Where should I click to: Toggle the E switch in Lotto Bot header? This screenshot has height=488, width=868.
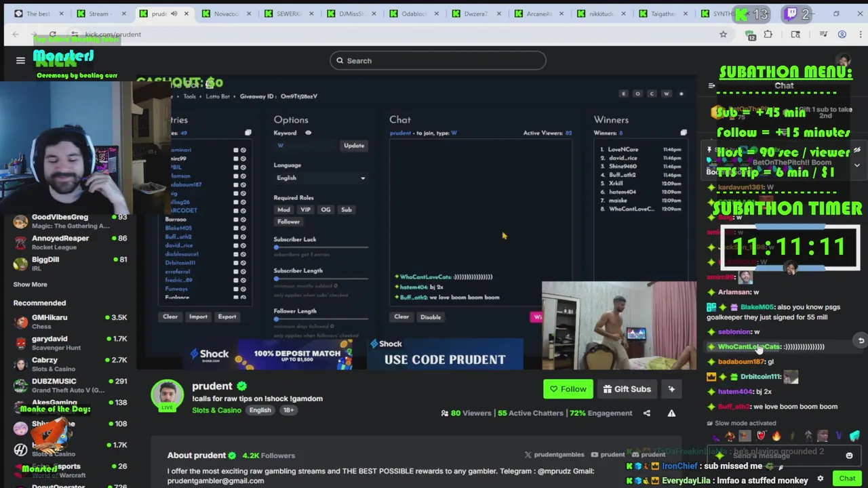tap(623, 94)
